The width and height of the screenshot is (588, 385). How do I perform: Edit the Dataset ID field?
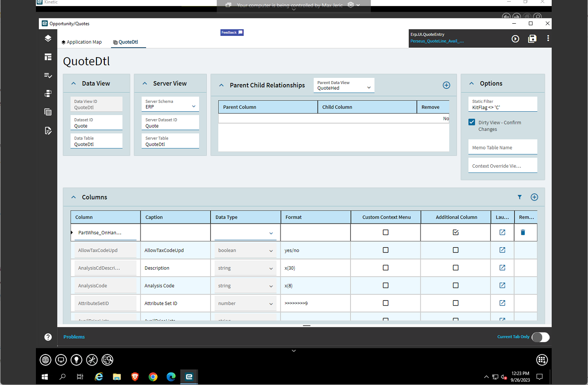click(96, 122)
